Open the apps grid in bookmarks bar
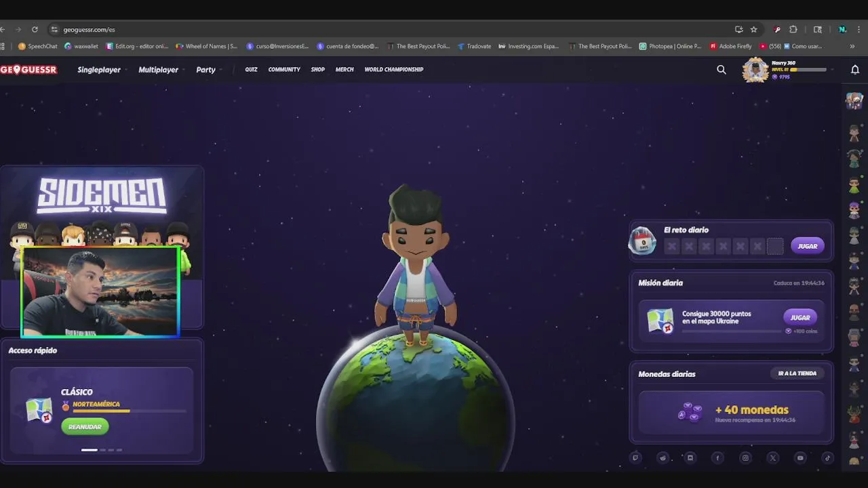Screen dimensions: 868x488 (x=3, y=46)
